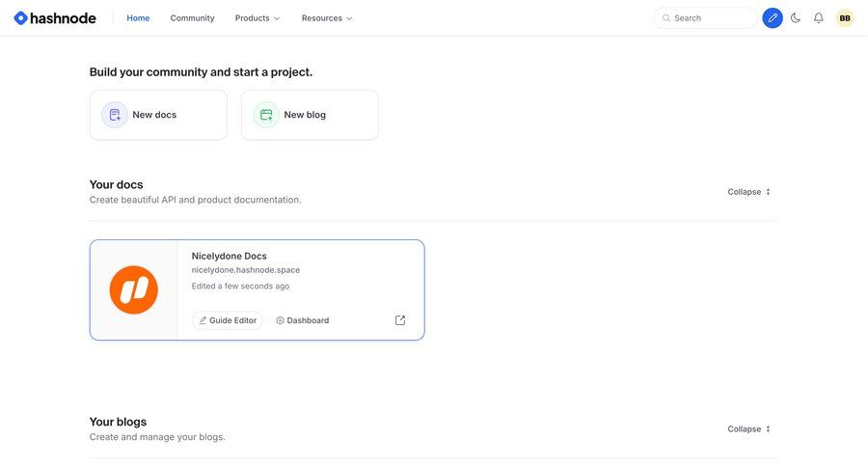Click the New docs icon

coord(115,115)
